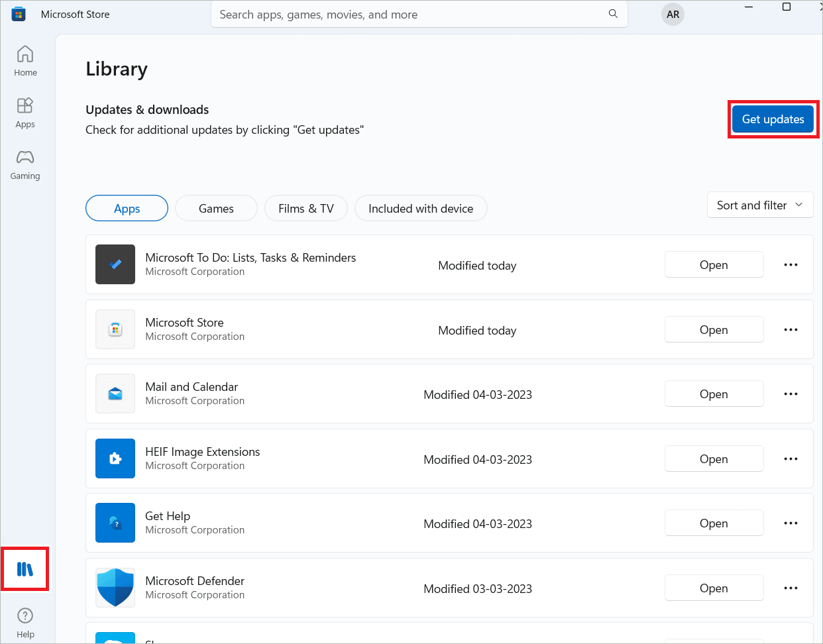The image size is (823, 644).
Task: Select the Films & TV filter tab
Action: (x=306, y=208)
